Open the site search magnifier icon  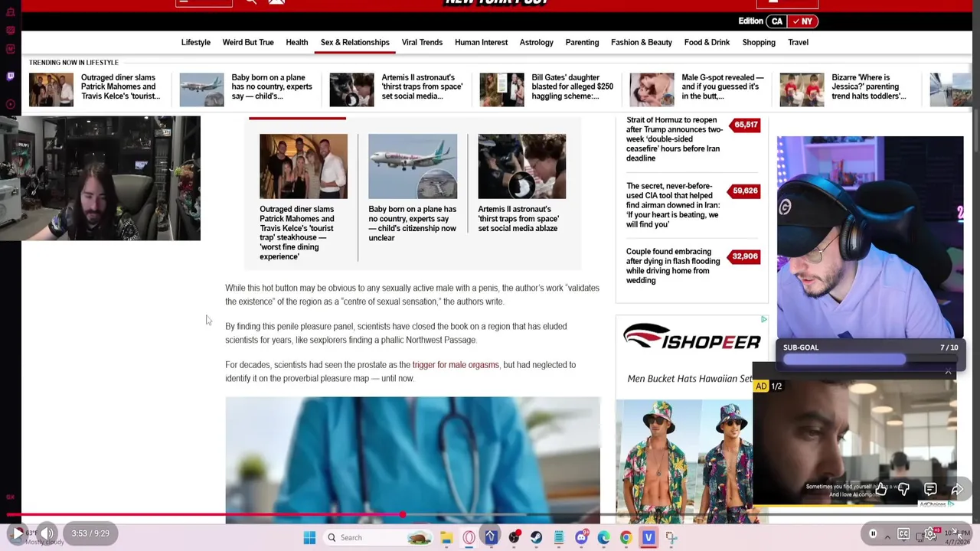point(250,2)
